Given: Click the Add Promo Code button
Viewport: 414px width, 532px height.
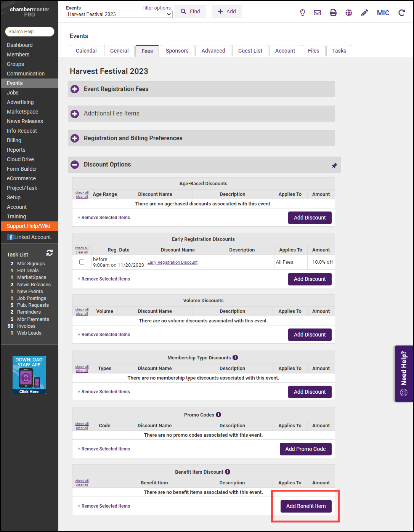Looking at the screenshot, I should (305, 449).
